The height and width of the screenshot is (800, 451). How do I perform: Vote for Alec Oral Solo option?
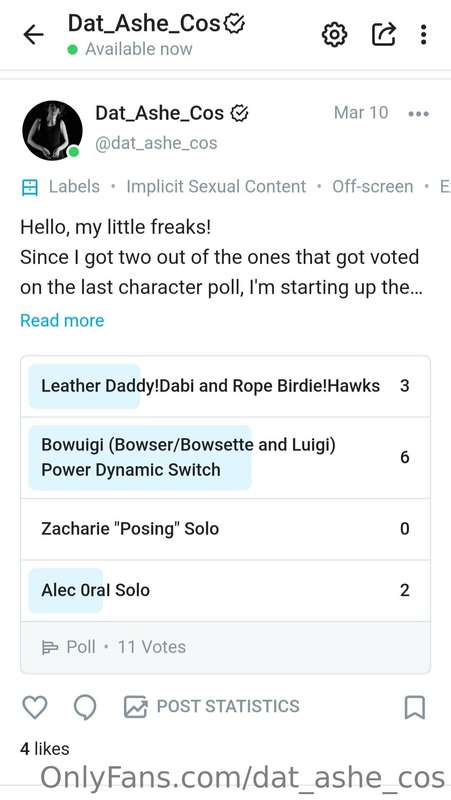226,590
